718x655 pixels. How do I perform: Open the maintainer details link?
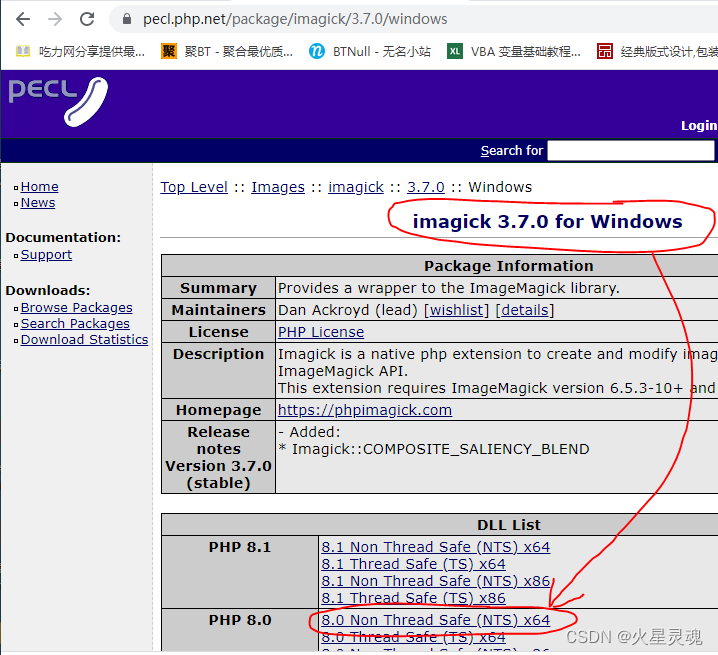pyautogui.click(x=525, y=310)
